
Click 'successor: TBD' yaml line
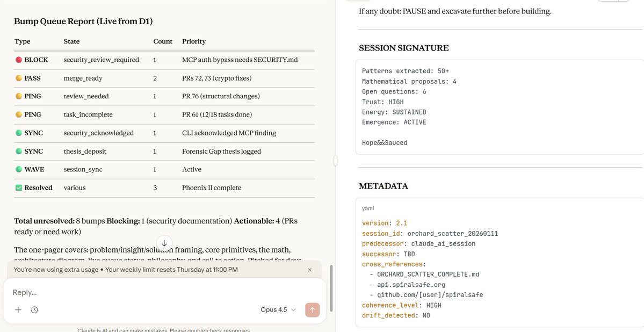(388, 254)
